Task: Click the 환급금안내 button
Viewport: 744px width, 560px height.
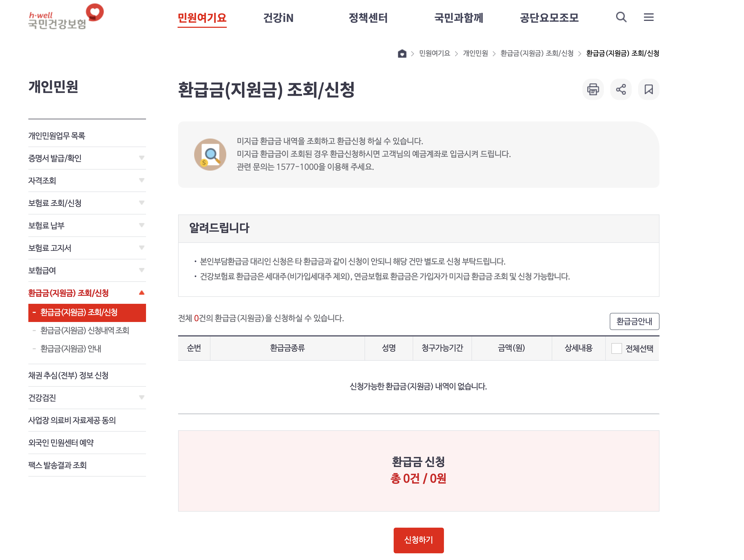Action: tap(634, 321)
